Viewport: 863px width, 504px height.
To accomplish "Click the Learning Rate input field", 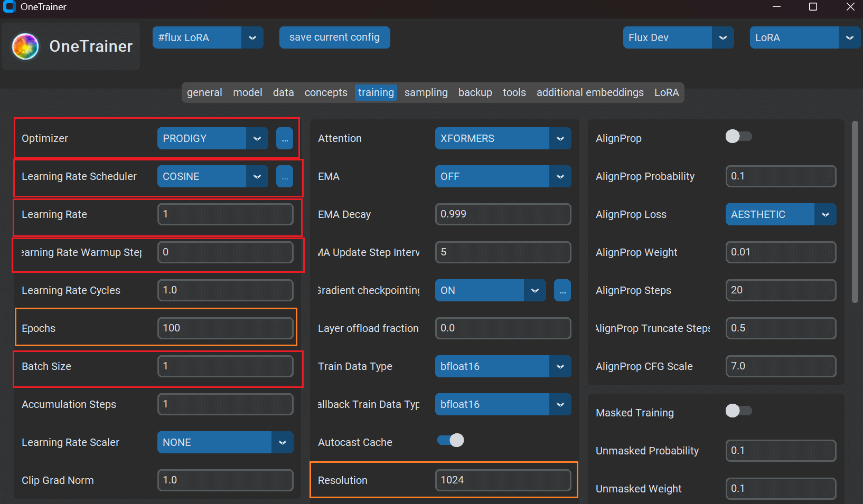I will (226, 214).
